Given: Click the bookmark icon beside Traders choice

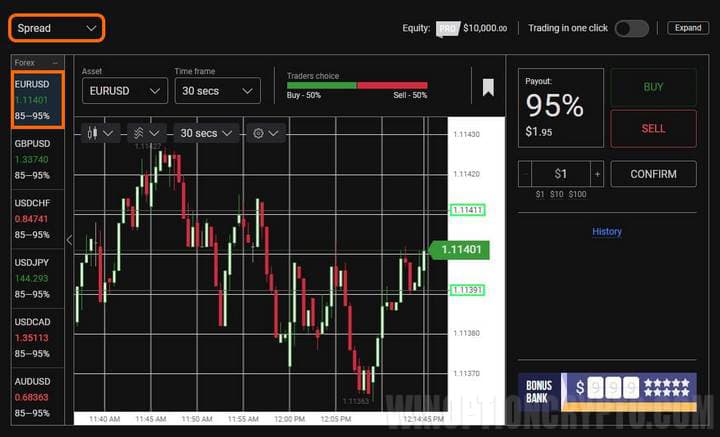Looking at the screenshot, I should pos(488,87).
